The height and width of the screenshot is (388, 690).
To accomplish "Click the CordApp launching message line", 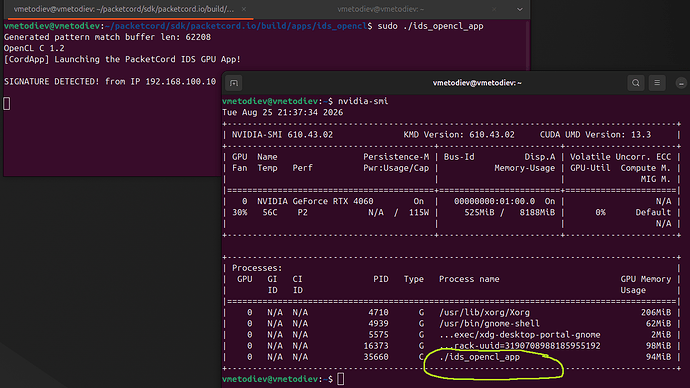I will click(122, 59).
